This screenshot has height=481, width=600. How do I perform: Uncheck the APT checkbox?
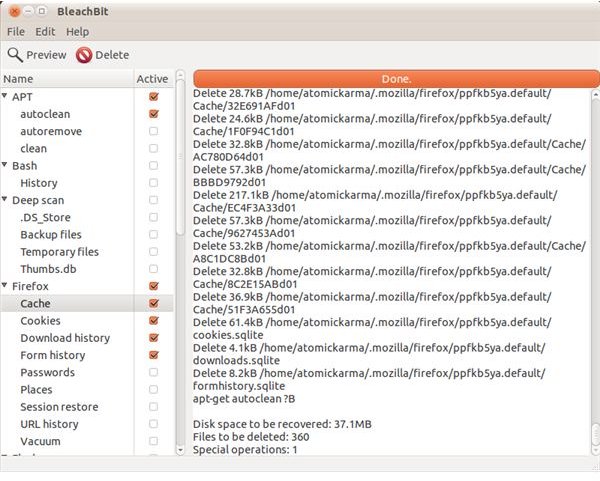pyautogui.click(x=153, y=97)
